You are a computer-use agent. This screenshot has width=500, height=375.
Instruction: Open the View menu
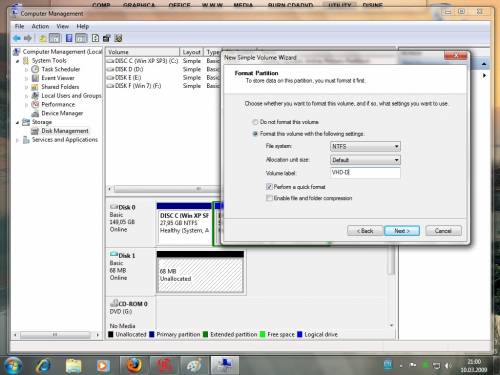tap(63, 26)
